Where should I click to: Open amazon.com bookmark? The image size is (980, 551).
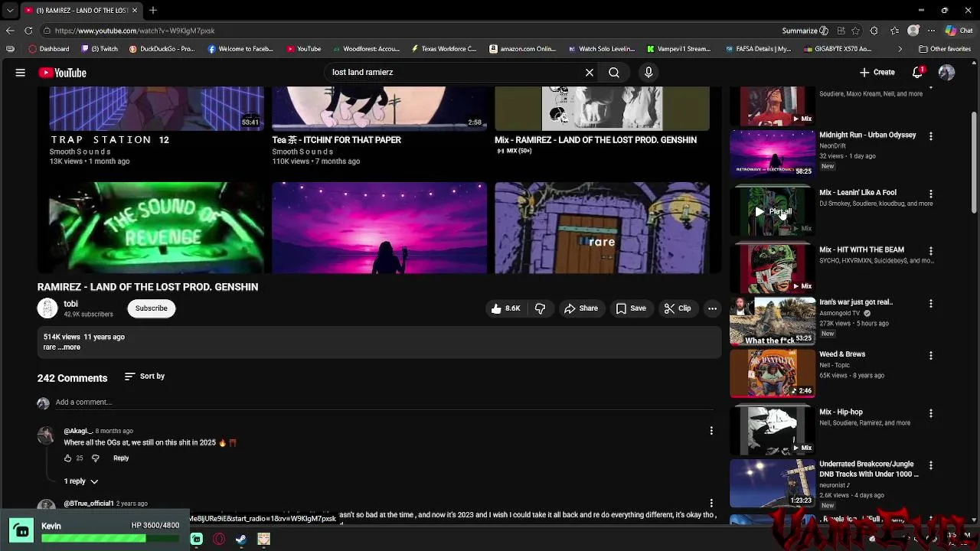click(522, 49)
